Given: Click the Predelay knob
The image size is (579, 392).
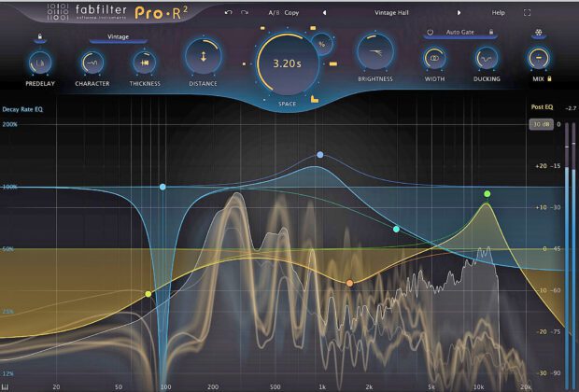Looking at the screenshot, I should click(40, 63).
